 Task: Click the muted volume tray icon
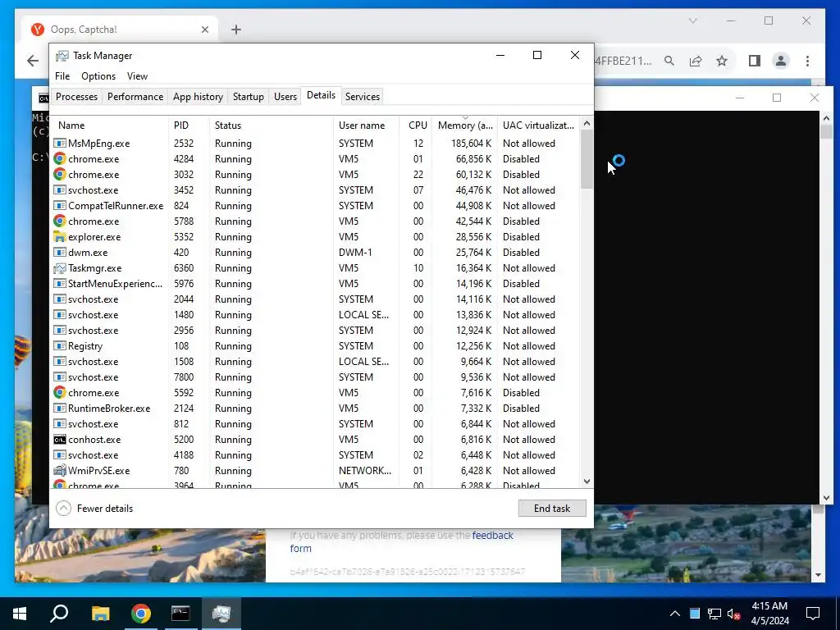coord(734,614)
